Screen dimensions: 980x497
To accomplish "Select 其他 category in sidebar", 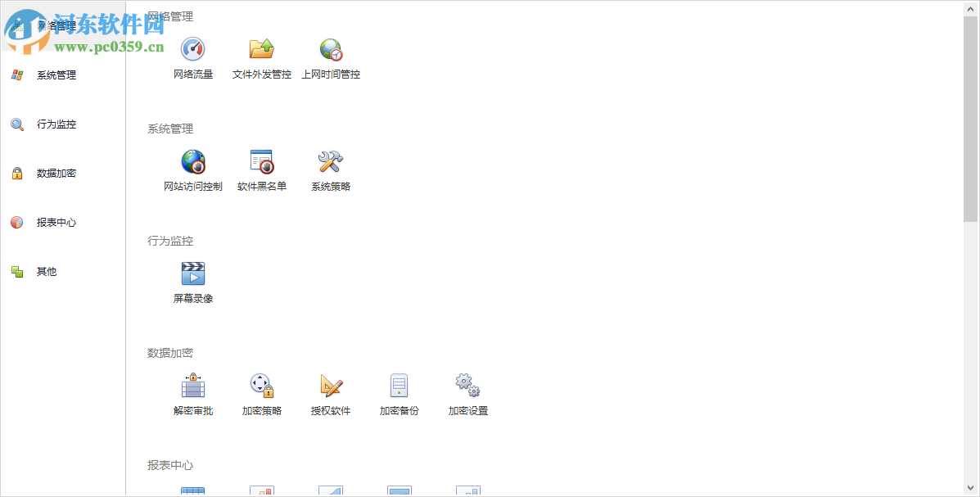I will click(45, 271).
